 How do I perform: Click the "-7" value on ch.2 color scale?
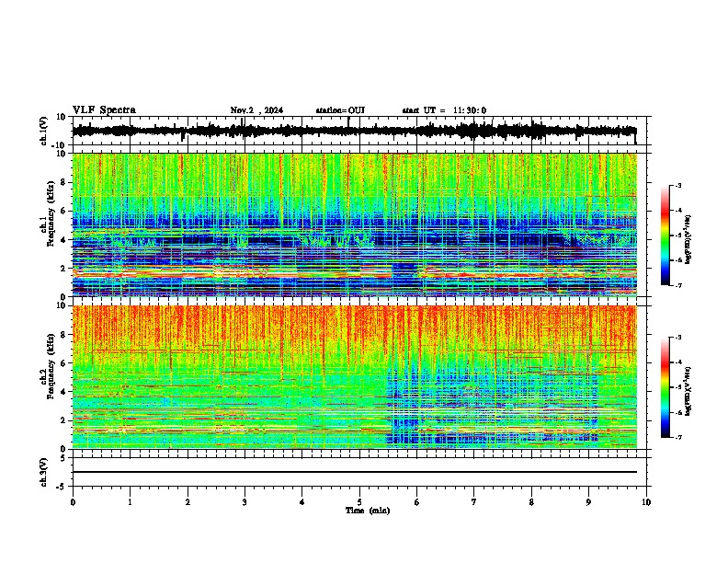click(678, 438)
